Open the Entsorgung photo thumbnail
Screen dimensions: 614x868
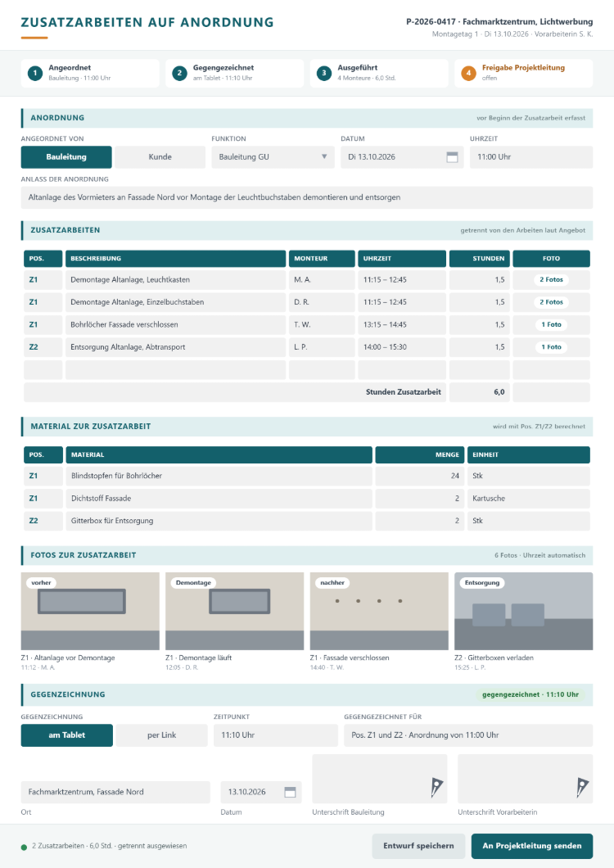tap(524, 611)
